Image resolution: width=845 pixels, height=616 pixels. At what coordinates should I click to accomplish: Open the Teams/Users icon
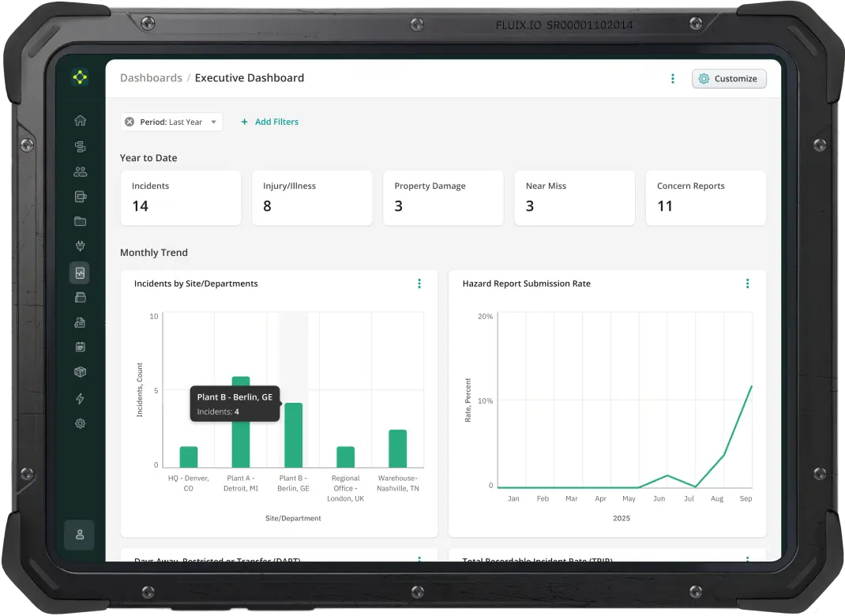coord(79,171)
